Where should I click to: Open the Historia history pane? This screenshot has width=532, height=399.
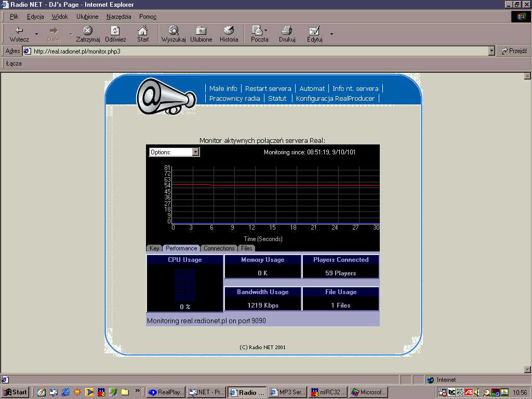[229, 34]
